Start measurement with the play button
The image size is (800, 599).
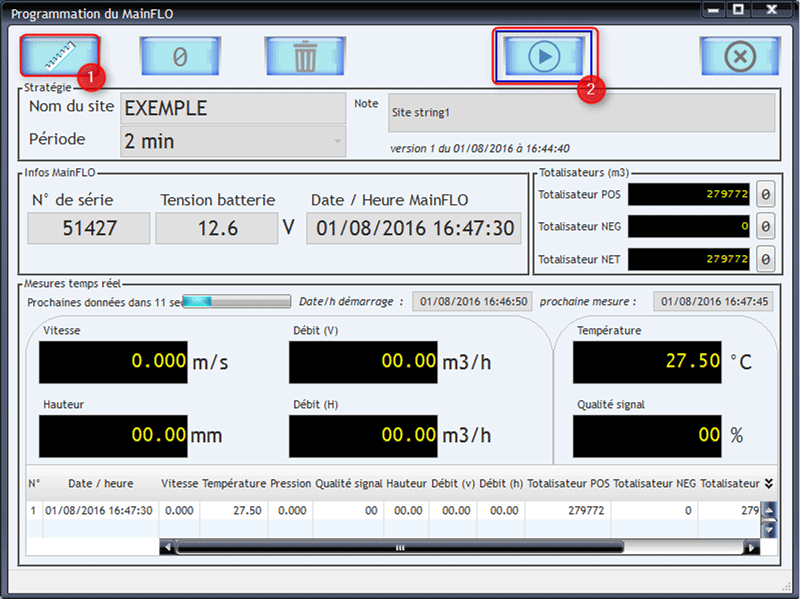pyautogui.click(x=544, y=56)
